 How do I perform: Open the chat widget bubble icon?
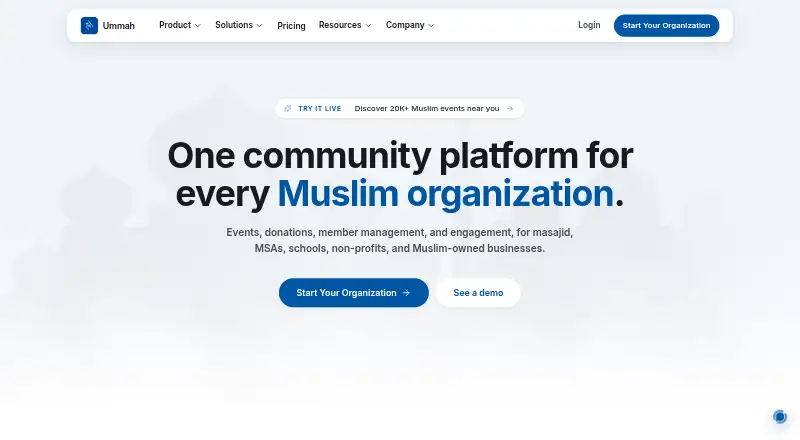[x=780, y=417]
